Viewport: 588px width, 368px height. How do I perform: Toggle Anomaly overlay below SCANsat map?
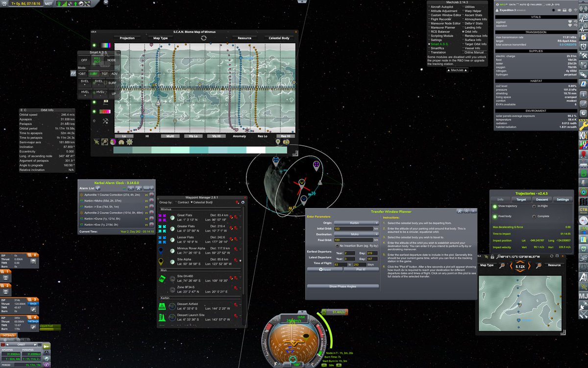[x=240, y=136]
